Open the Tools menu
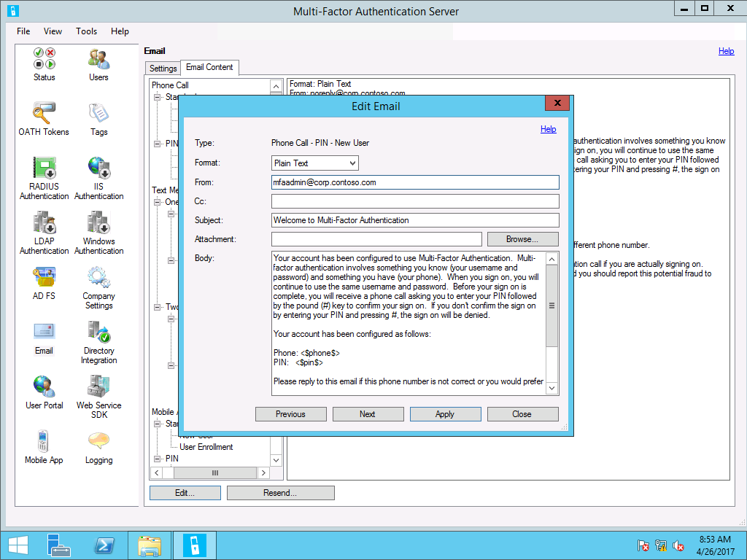747x560 pixels. 86,31
